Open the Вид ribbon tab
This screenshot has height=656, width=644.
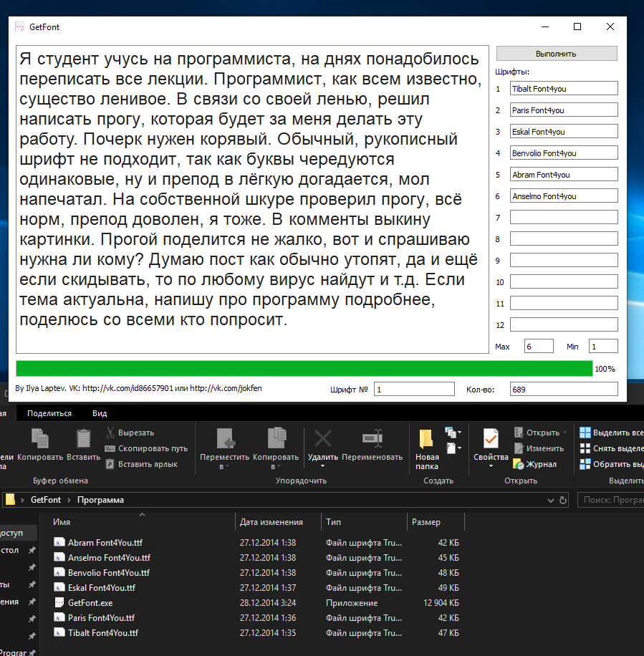click(100, 413)
